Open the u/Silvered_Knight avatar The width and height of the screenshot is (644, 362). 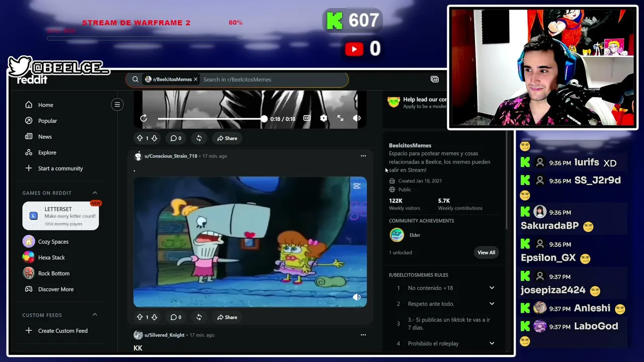pyautogui.click(x=138, y=335)
